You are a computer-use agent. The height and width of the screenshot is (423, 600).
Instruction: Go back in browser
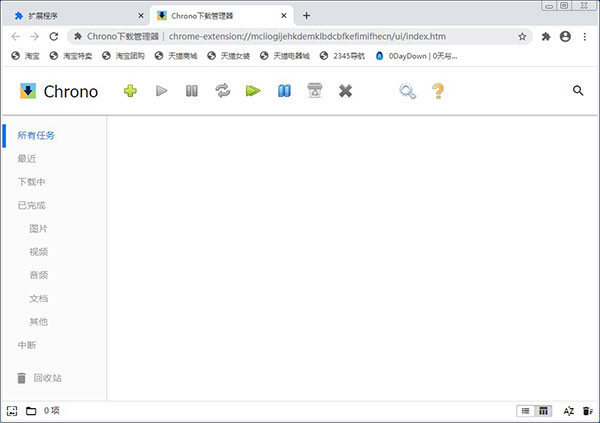click(15, 36)
